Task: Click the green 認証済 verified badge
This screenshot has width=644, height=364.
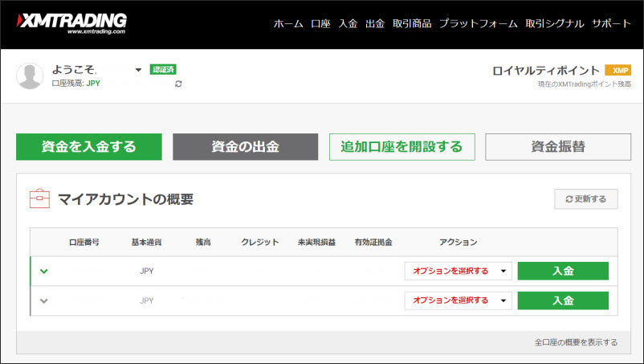Action: tap(163, 70)
